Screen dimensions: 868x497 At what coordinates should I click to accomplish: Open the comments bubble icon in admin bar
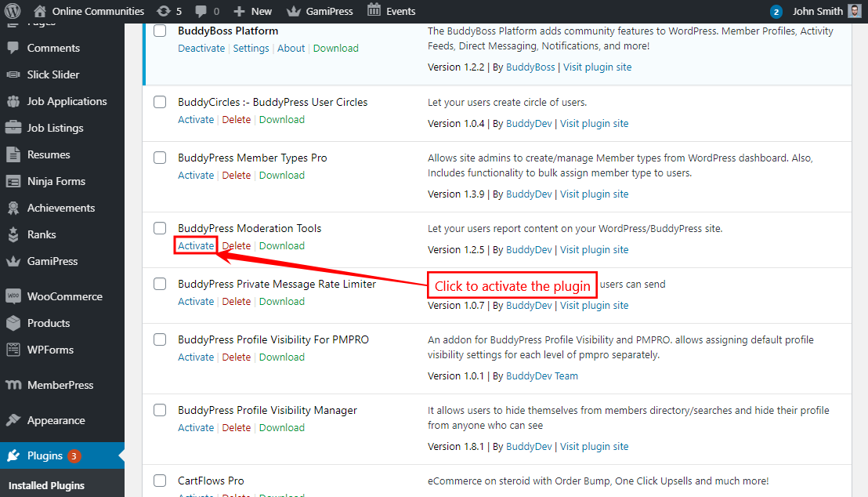click(x=202, y=11)
